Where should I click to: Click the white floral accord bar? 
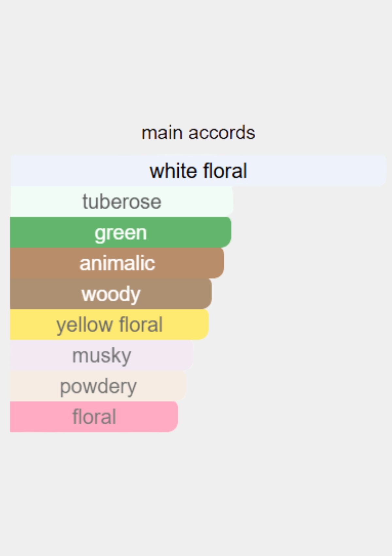(198, 171)
